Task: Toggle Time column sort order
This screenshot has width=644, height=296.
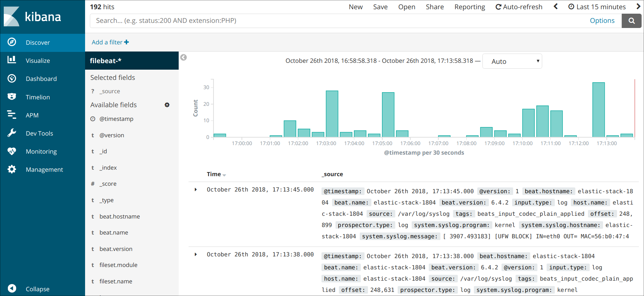Action: [224, 175]
